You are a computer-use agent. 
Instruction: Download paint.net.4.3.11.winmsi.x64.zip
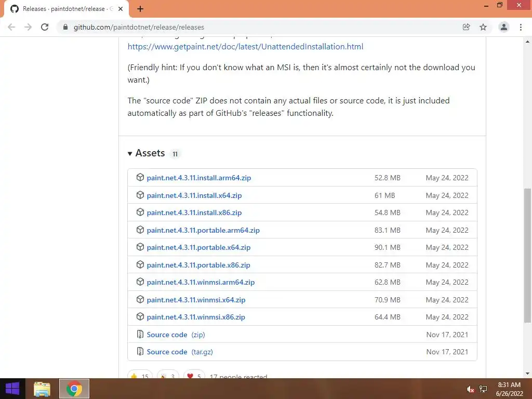pyautogui.click(x=196, y=300)
